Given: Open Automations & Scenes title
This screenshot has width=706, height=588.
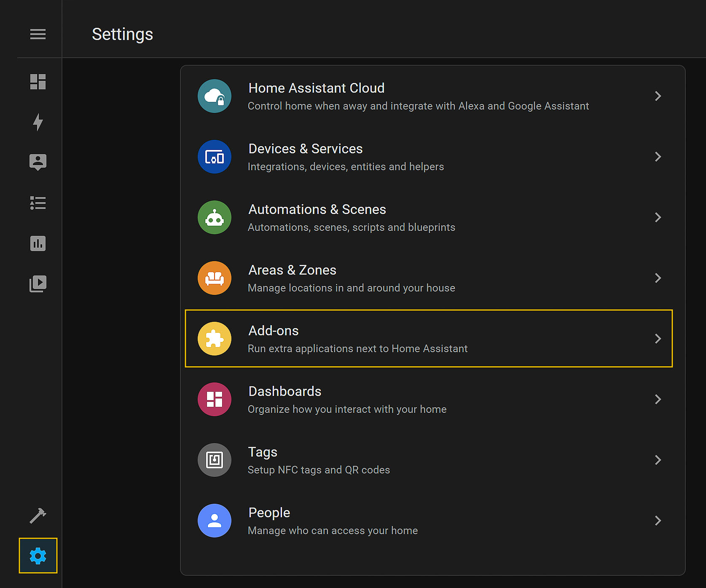Looking at the screenshot, I should pos(317,209).
